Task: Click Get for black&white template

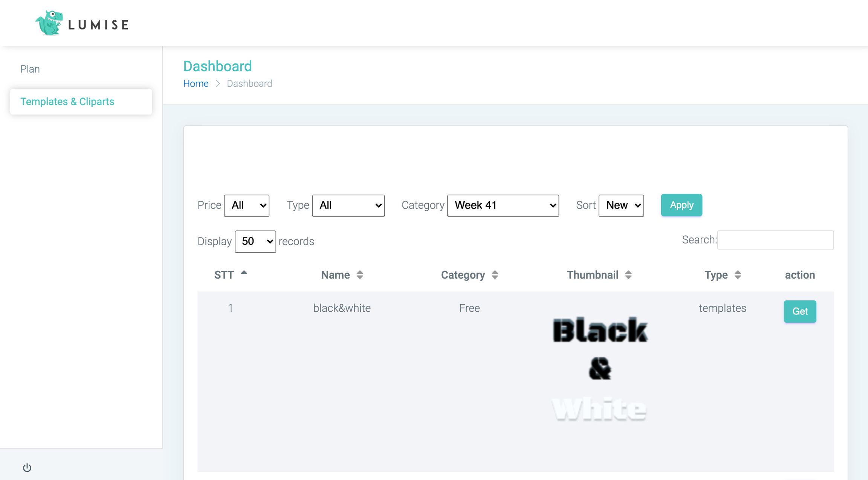Action: [x=799, y=311]
